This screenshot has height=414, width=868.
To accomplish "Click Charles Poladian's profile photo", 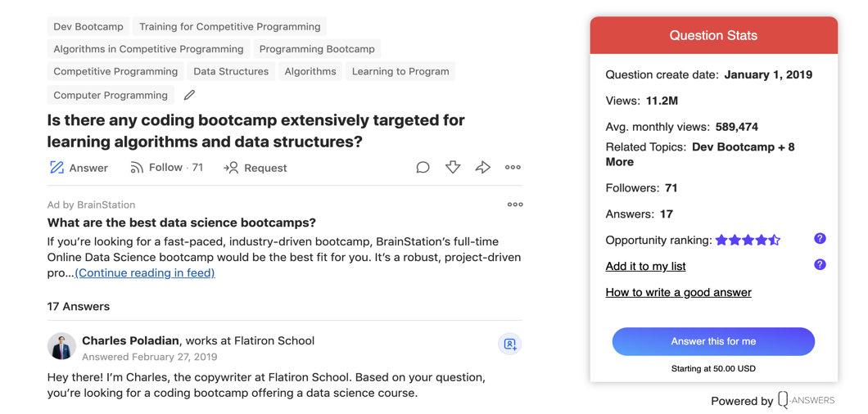I will [61, 346].
